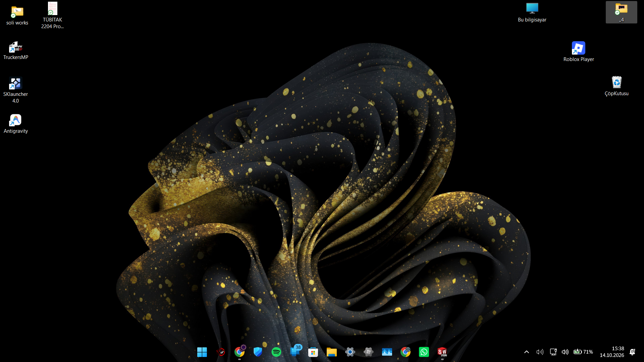Expand the hidden system tray icons
The image size is (644, 362).
coord(527,352)
